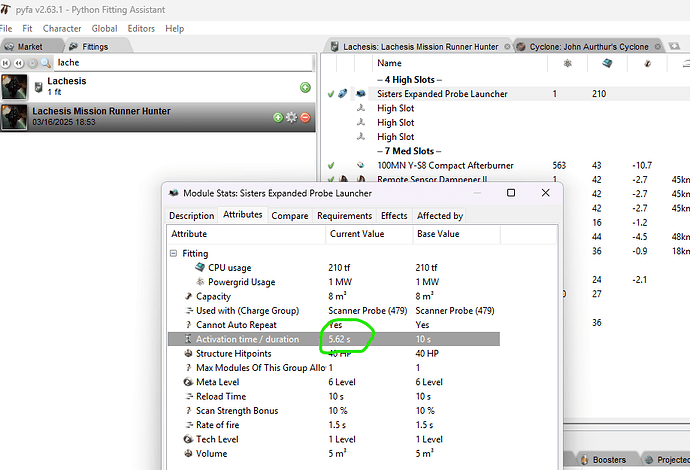
Task: Select Sisters Expanded Probe Launcher module name
Action: tap(442, 94)
